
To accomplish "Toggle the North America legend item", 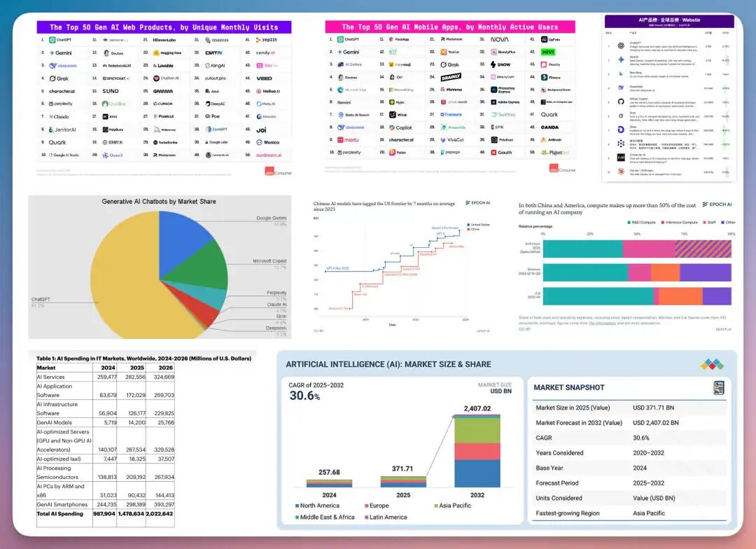I will coord(318,505).
